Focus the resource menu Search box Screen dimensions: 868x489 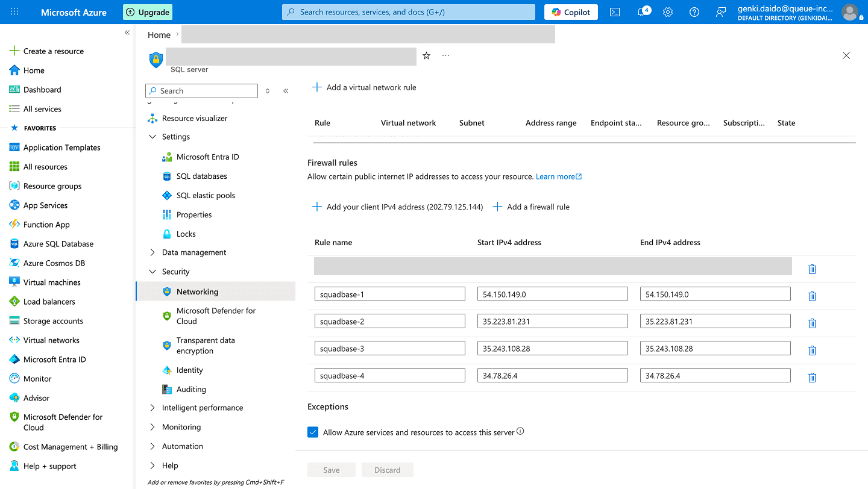[x=201, y=91]
